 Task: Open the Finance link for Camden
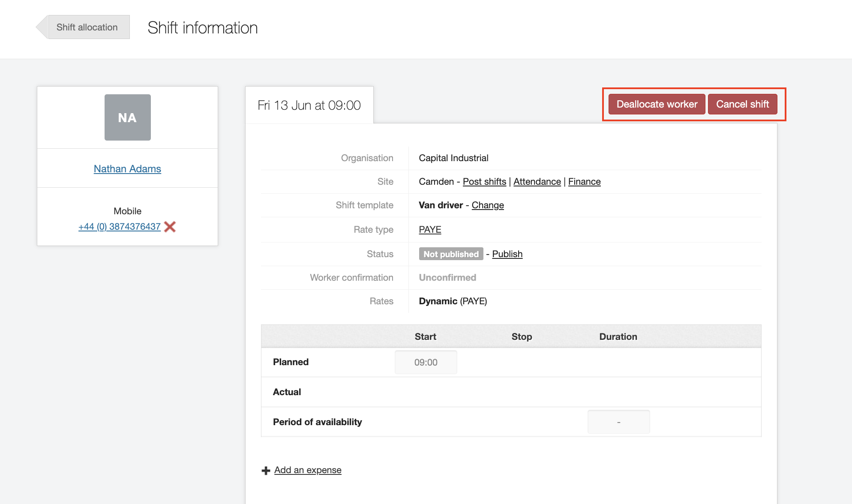click(x=584, y=182)
